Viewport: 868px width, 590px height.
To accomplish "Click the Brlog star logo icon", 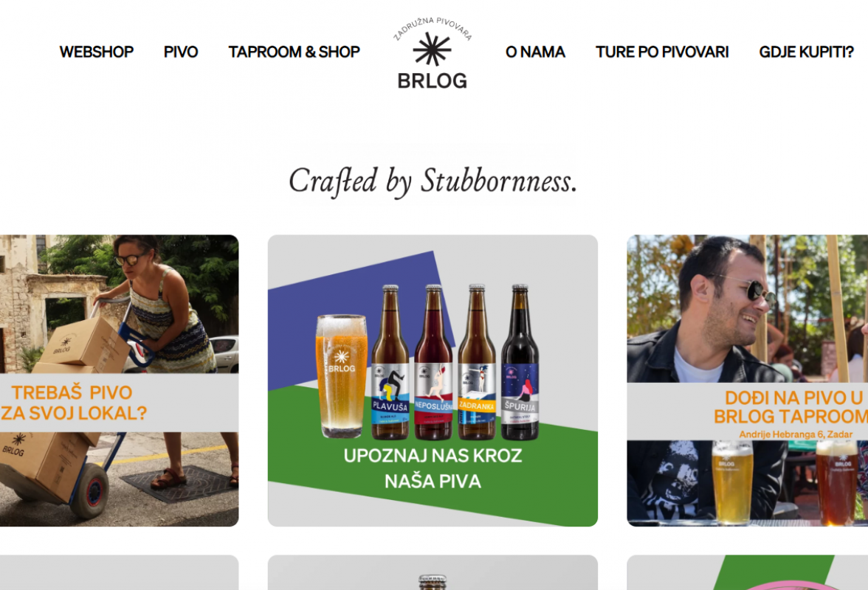I will (x=432, y=49).
